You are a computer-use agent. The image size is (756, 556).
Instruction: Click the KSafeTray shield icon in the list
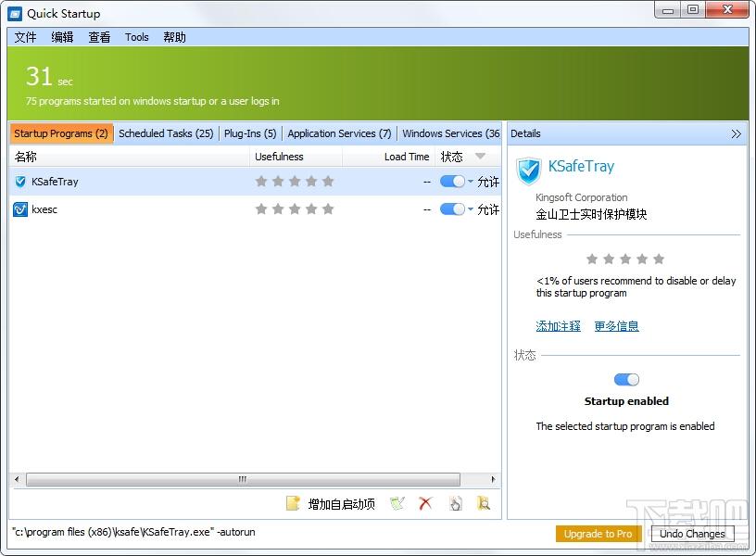[x=20, y=182]
